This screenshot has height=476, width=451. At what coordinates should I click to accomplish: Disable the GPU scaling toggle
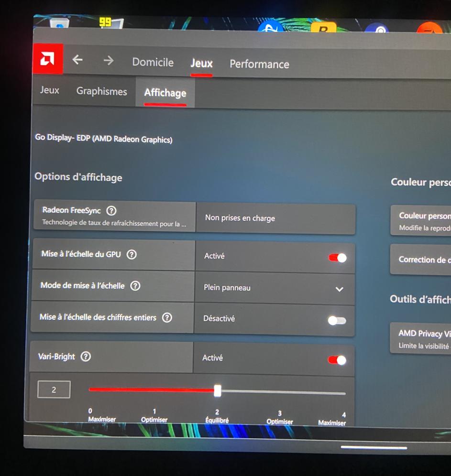337,258
